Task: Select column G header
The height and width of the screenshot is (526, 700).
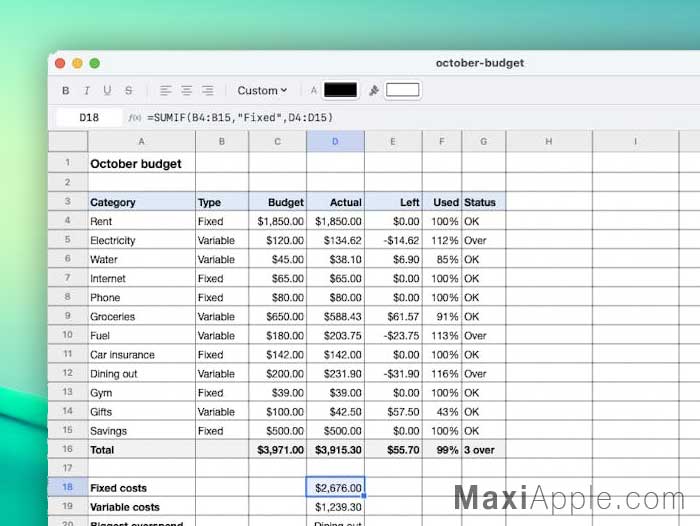Action: (483, 142)
